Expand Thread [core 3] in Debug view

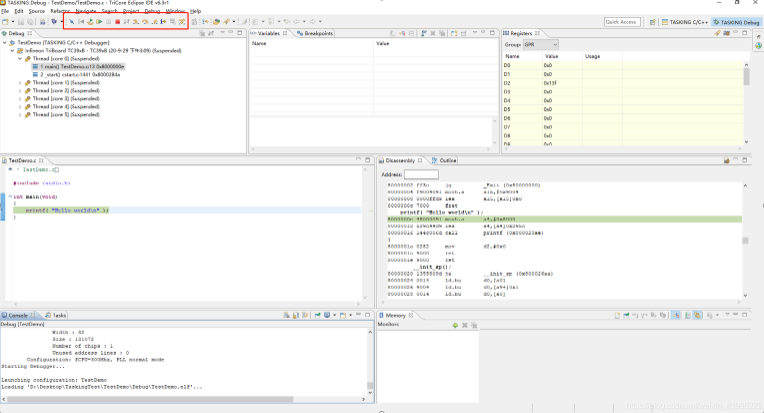point(21,99)
